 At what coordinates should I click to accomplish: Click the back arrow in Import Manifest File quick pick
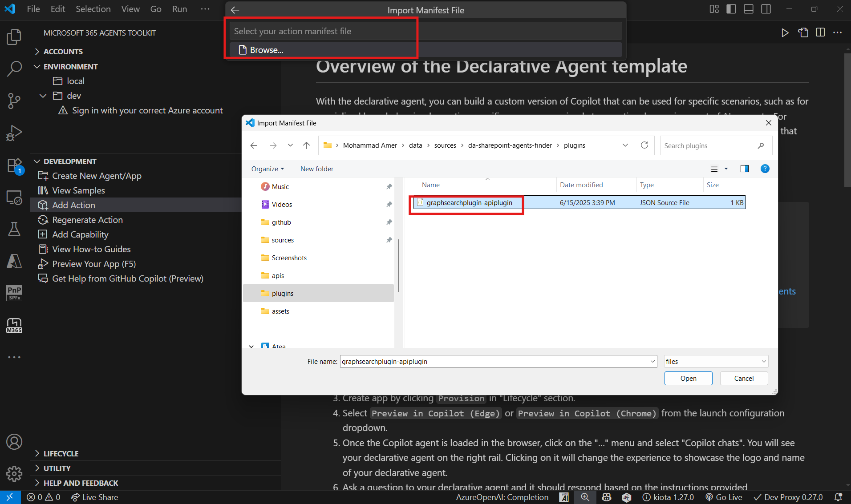[x=235, y=10]
